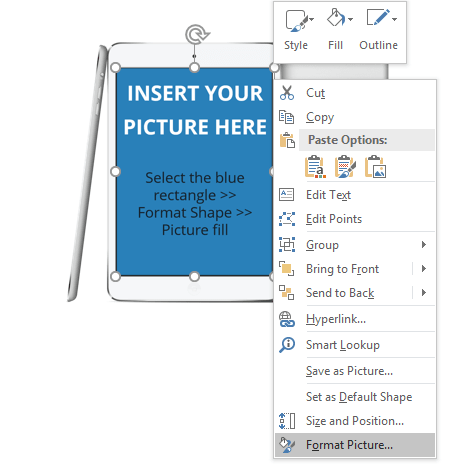Choose Edit Points menu entry
Viewport: 468px width, 468px height.
(355, 219)
